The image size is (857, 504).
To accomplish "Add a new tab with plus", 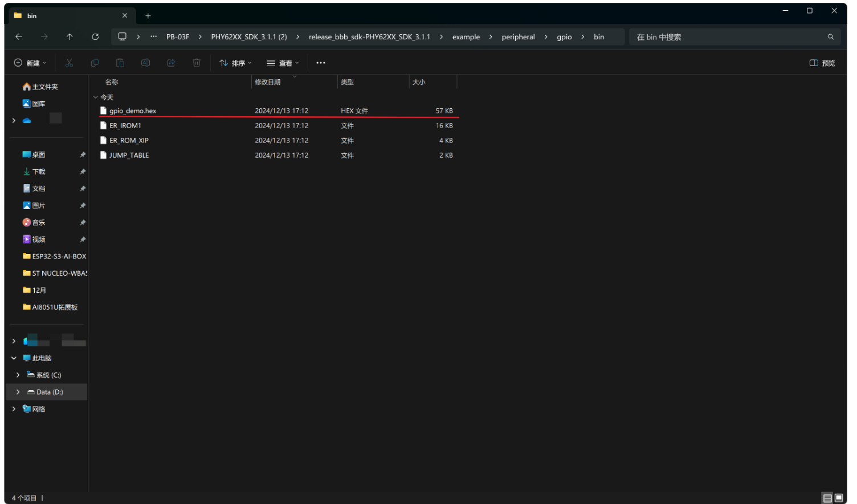I will pyautogui.click(x=148, y=16).
